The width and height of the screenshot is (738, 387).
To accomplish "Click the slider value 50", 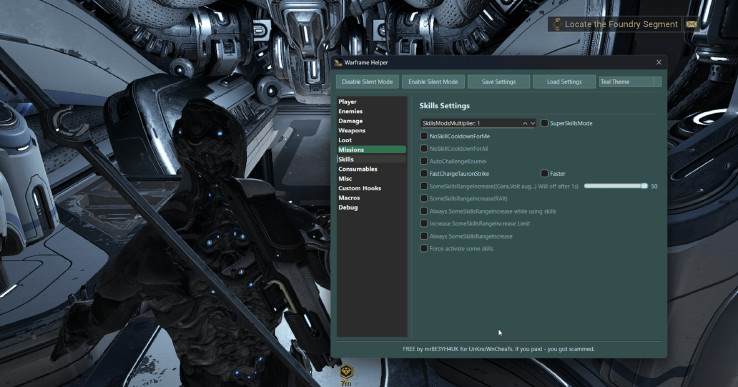I will (x=654, y=186).
